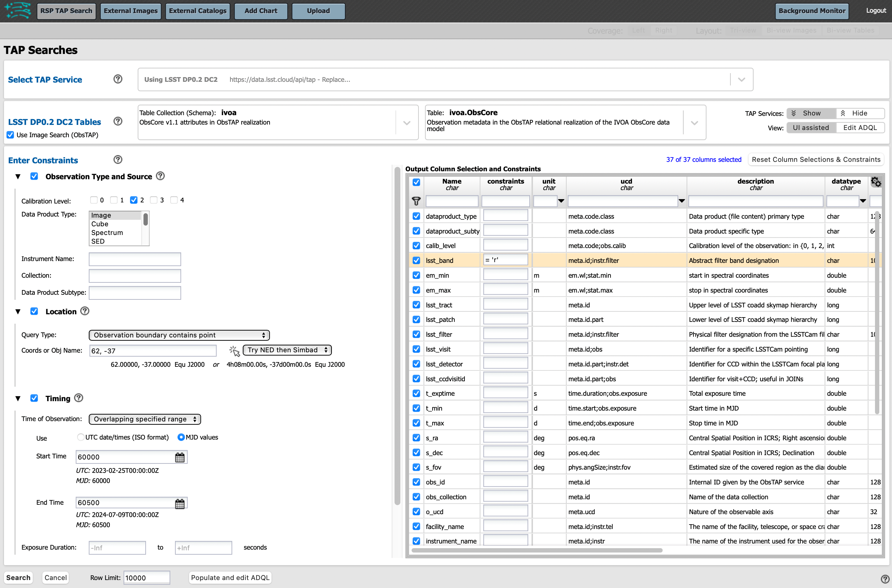Screen dimensions: 892x588
Task: Disable the Timing constraint checkbox
Action: tap(34, 398)
